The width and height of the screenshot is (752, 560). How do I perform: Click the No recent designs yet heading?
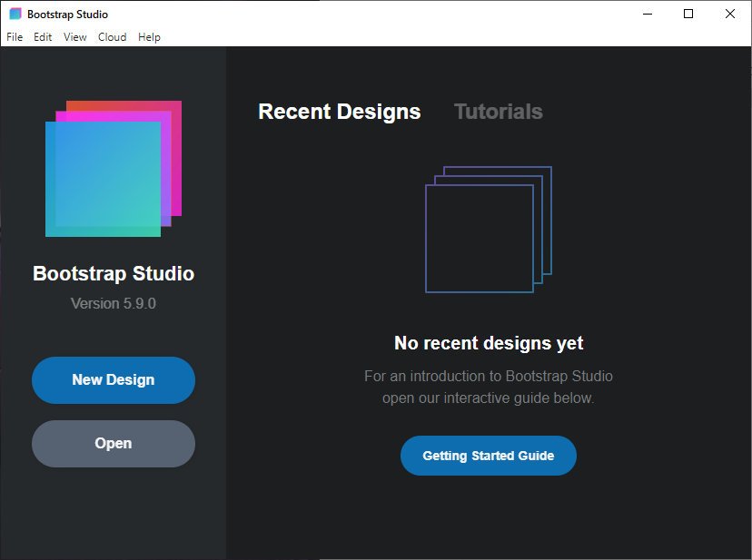click(x=489, y=343)
